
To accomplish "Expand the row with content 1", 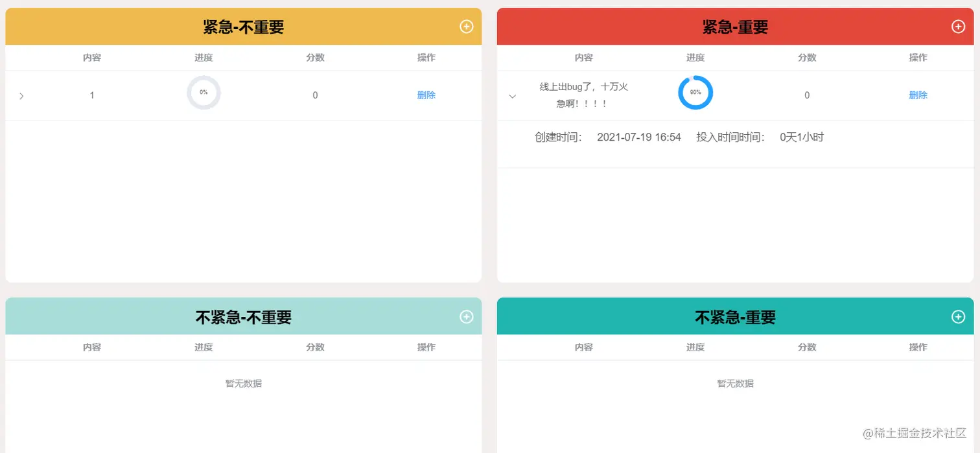I will [21, 96].
